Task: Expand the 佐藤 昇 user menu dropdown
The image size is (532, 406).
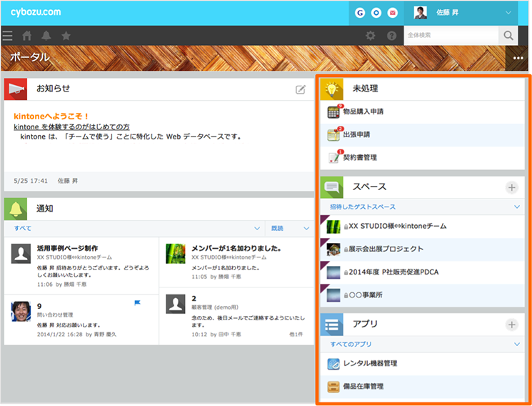Action: pos(508,13)
